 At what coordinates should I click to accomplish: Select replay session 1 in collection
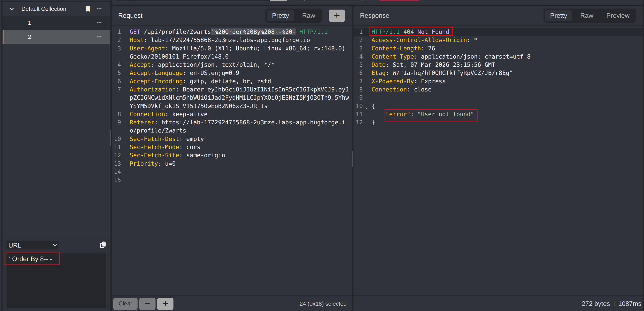pos(30,23)
